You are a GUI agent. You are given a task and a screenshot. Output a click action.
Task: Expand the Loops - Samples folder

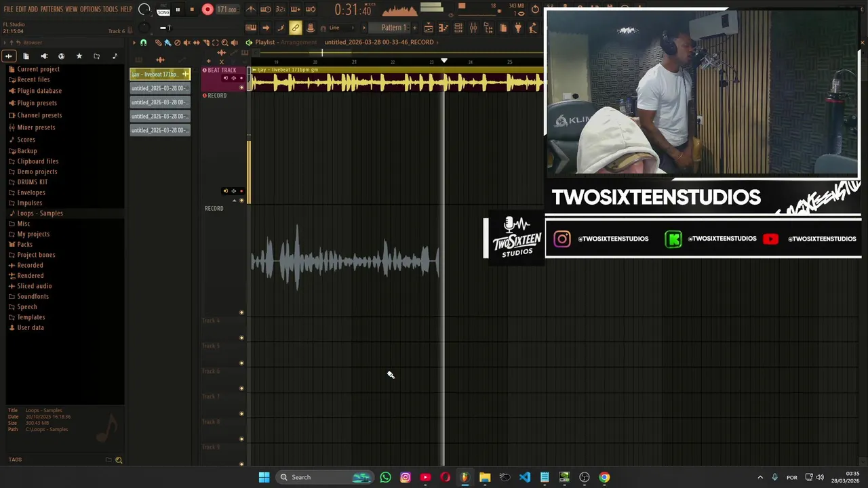click(39, 213)
